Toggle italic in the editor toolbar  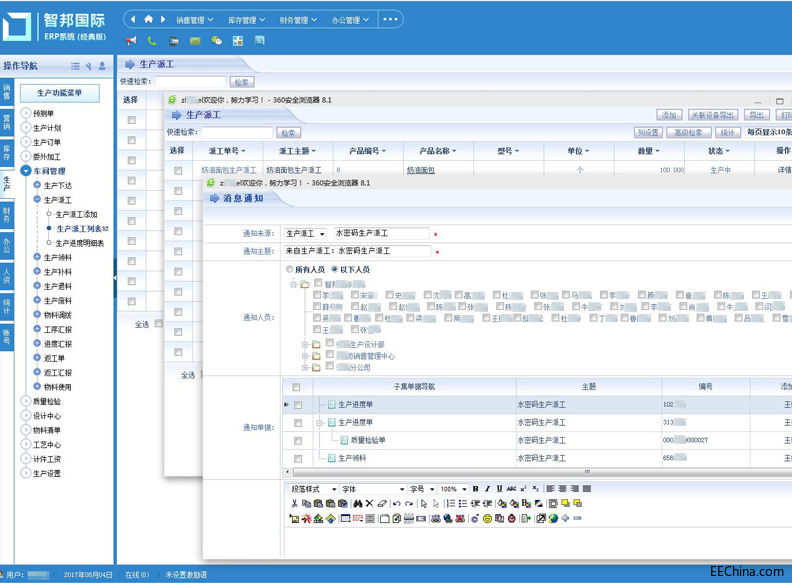487,489
